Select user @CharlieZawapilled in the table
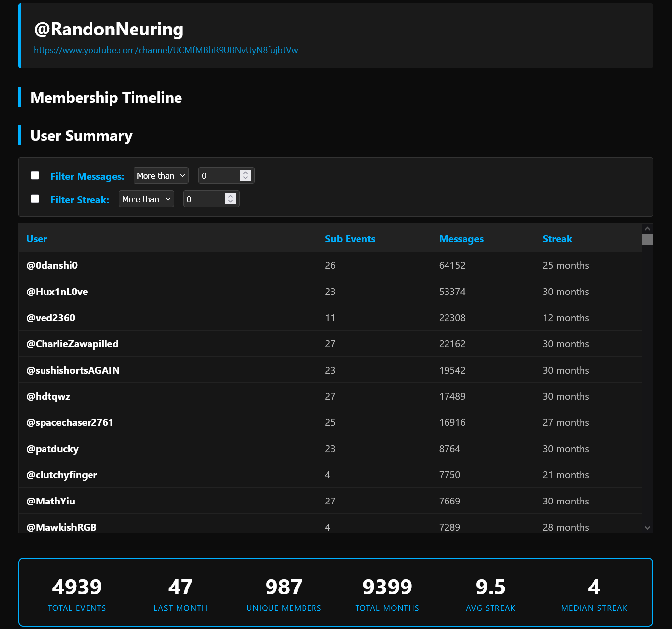The image size is (672, 629). pyautogui.click(x=72, y=344)
